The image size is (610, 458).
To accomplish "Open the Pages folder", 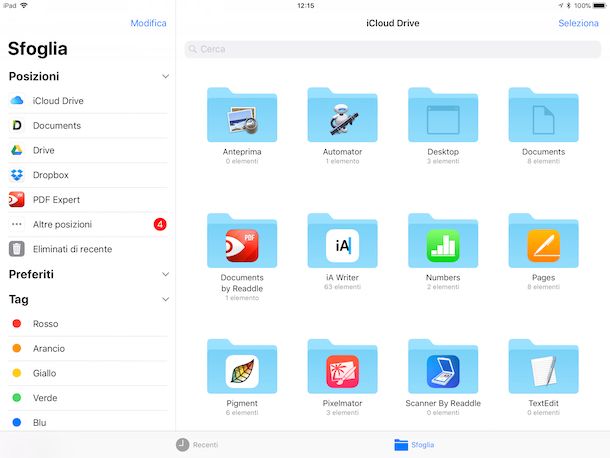I will click(543, 240).
